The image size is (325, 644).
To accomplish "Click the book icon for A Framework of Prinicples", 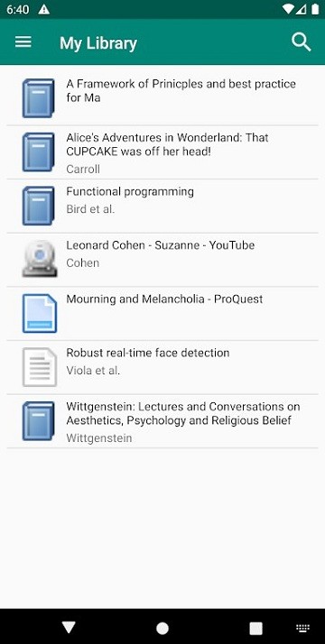I will [x=39, y=98].
